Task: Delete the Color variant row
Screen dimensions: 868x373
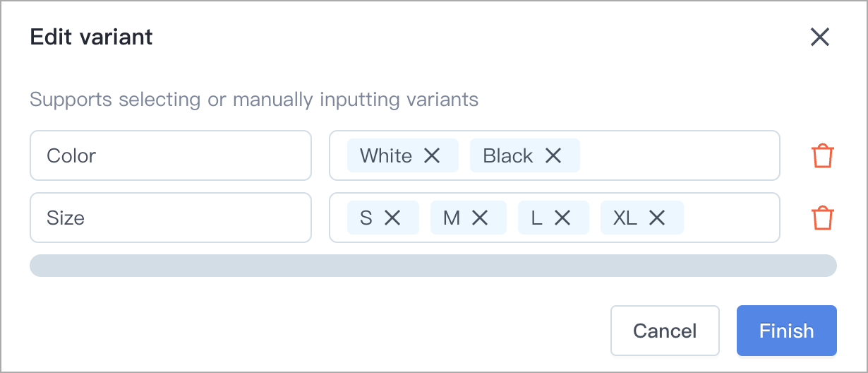Action: 823,155
